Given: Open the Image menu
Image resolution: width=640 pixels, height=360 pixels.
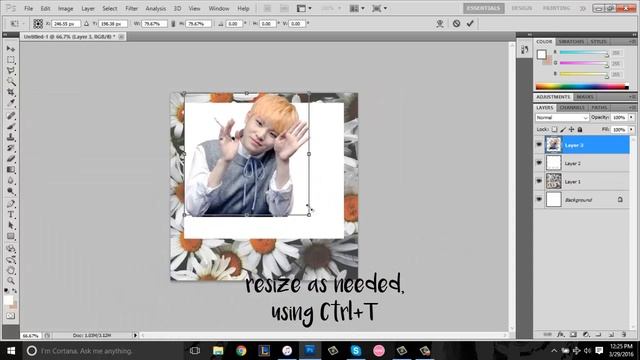Looking at the screenshot, I should [x=65, y=8].
